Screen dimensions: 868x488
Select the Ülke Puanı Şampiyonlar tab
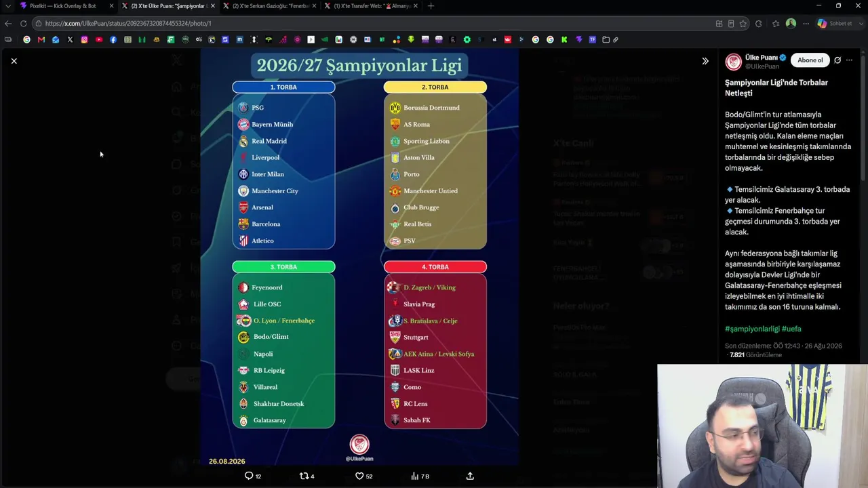tap(169, 6)
